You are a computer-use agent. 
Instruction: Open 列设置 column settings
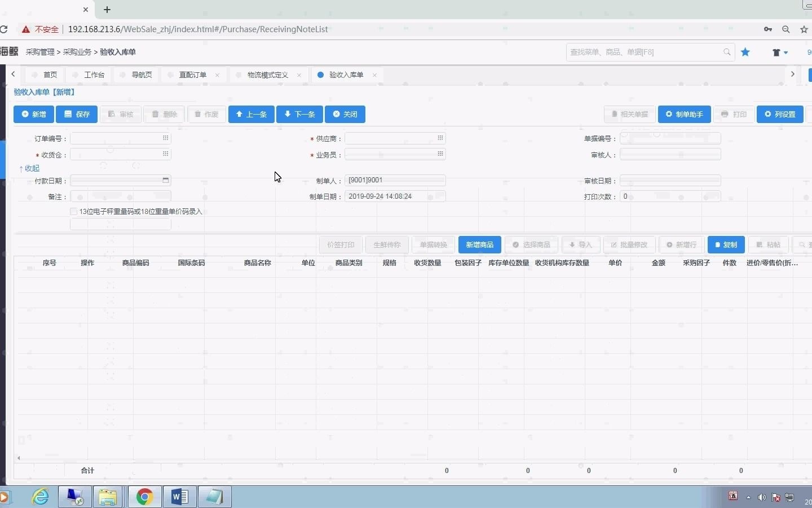click(x=780, y=114)
